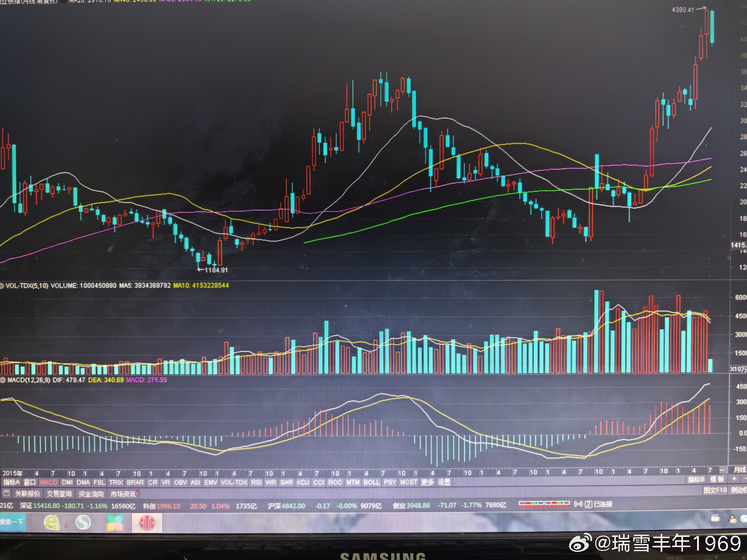Image resolution: width=747 pixels, height=560 pixels.
Task: Open the red CITIC taskbar app
Action: 147,522
